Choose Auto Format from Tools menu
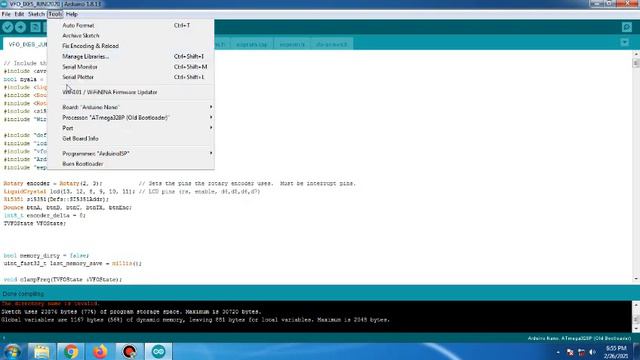The width and height of the screenshot is (640, 360). pos(131,25)
